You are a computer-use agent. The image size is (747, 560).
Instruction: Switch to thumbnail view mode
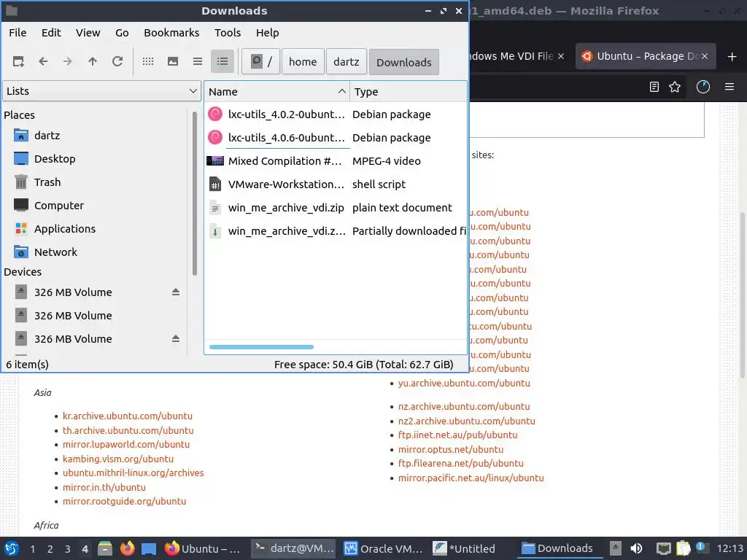coord(173,61)
